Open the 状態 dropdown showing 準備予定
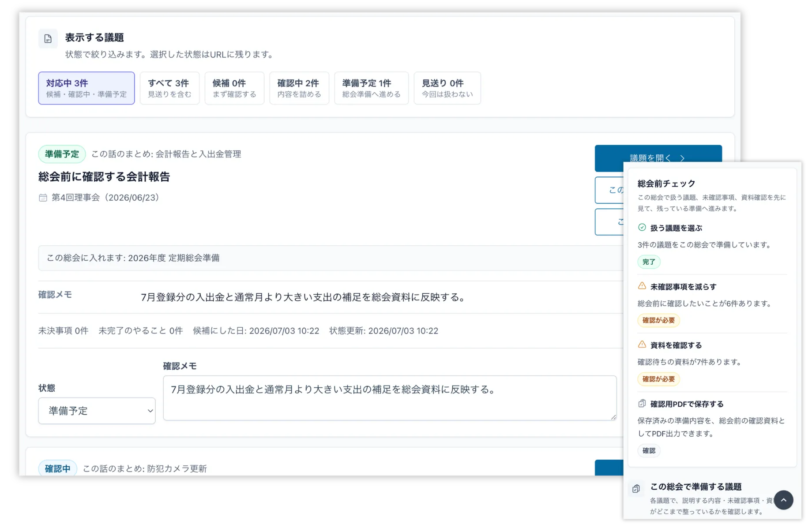The image size is (808, 532). 97,411
